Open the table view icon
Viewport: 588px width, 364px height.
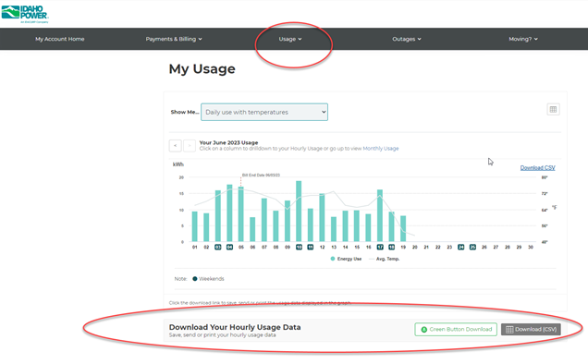coord(553,109)
